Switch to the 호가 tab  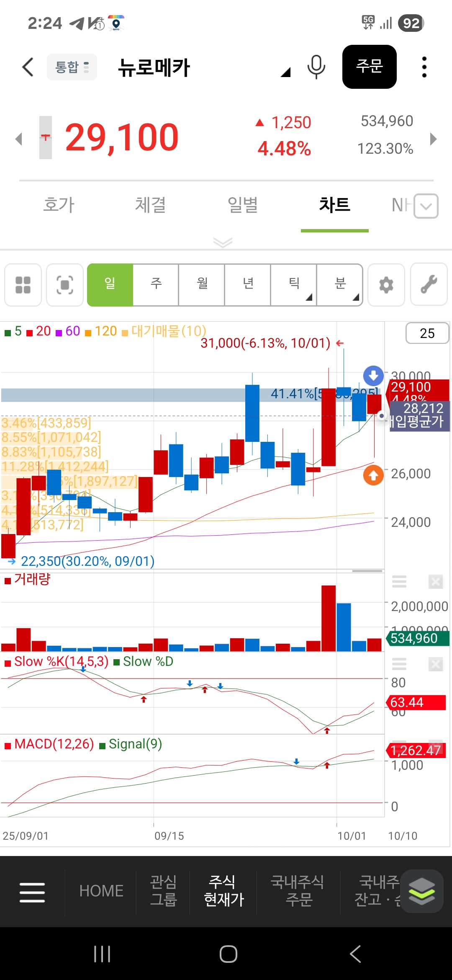click(59, 205)
